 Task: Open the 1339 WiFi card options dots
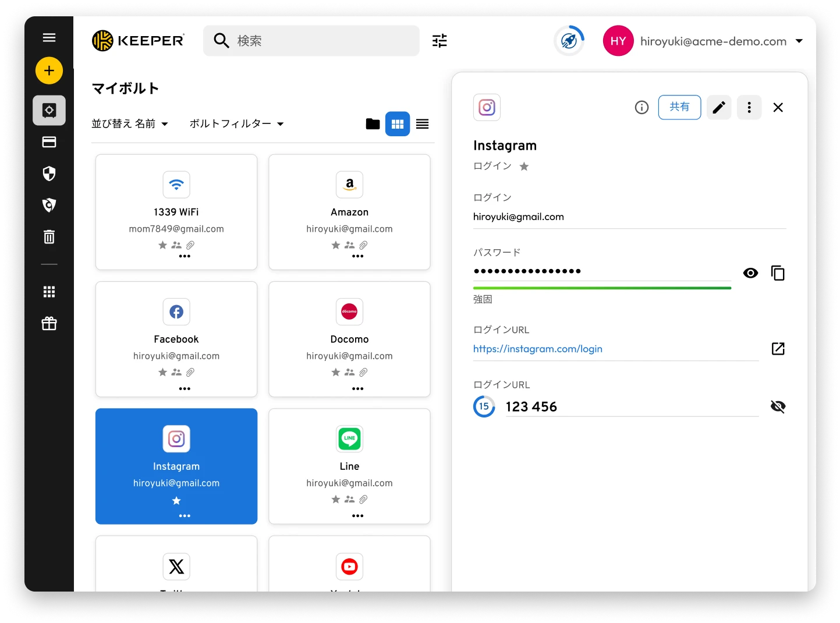tap(185, 256)
